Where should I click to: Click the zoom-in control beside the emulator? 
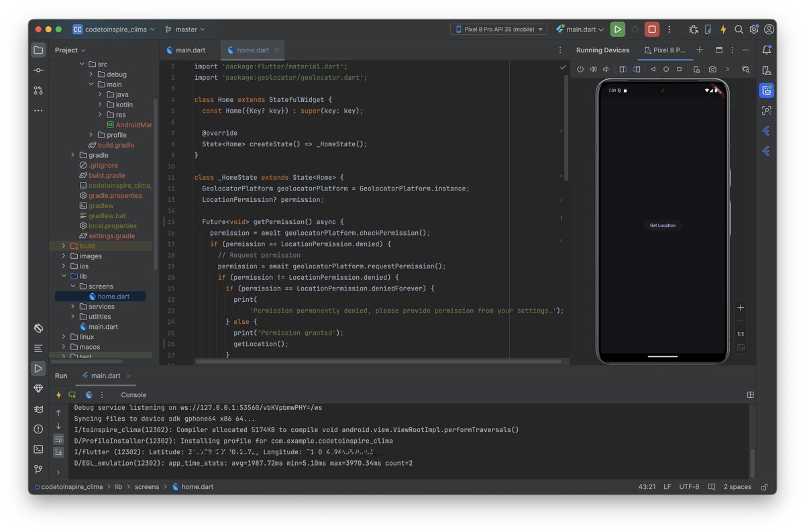pyautogui.click(x=740, y=307)
